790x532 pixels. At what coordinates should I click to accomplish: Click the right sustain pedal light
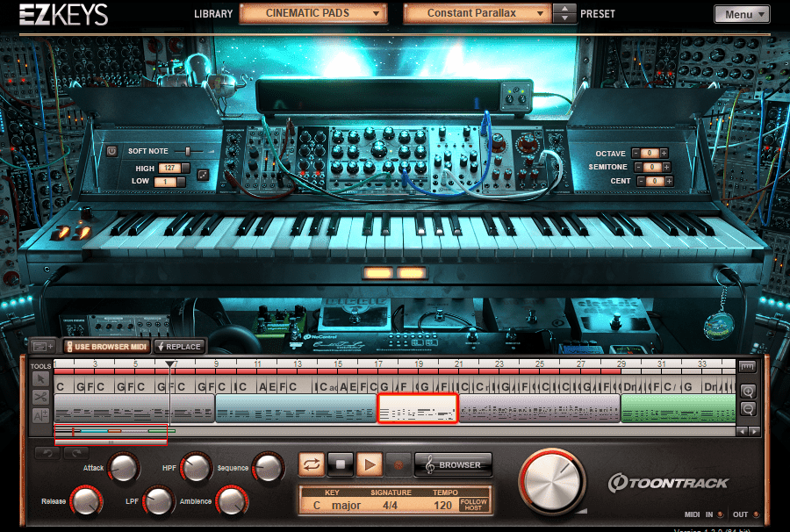pos(411,273)
